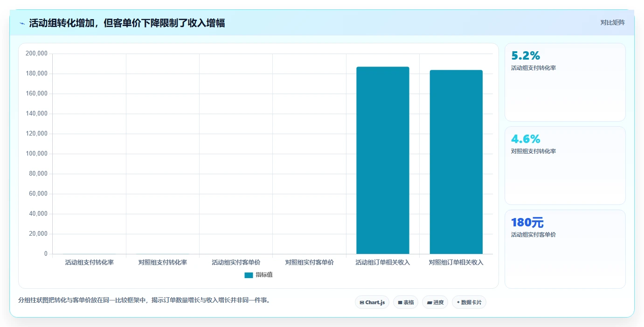
Task: Click the 指标值 legend label
Action: (264, 275)
